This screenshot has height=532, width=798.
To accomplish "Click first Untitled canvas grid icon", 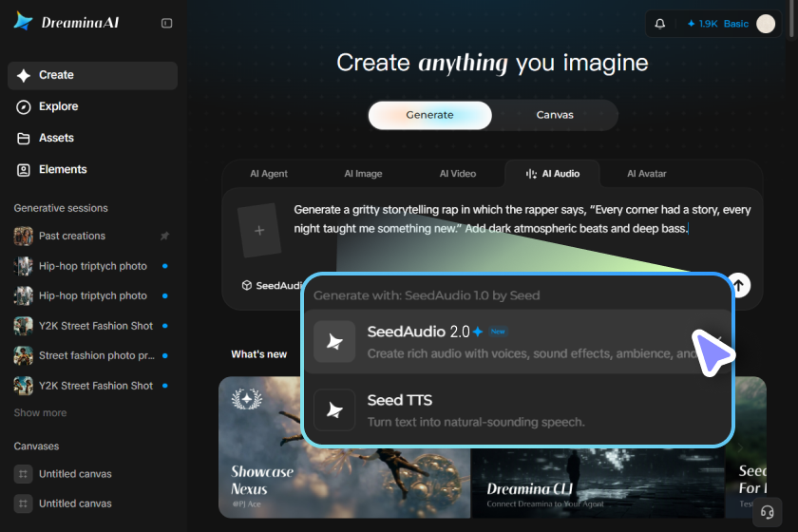I will coord(24,474).
